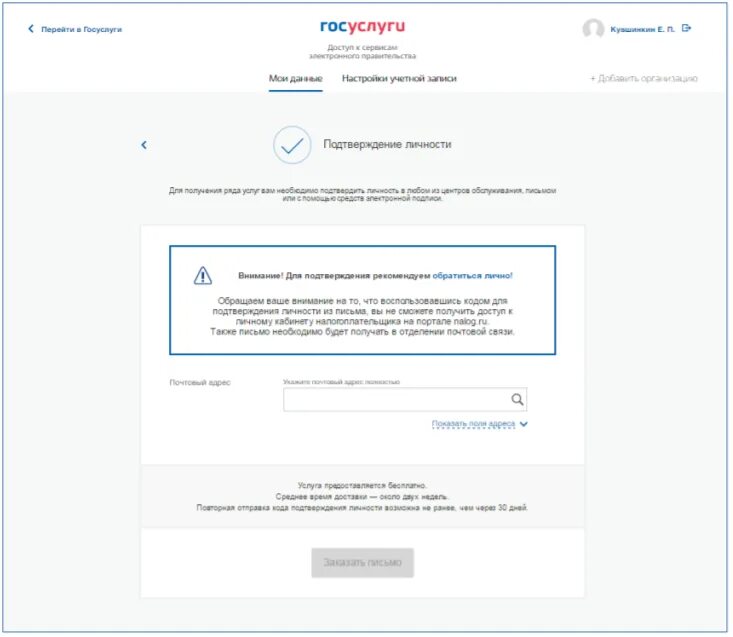
Task: Click the logout icon next to user name
Action: [x=686, y=29]
